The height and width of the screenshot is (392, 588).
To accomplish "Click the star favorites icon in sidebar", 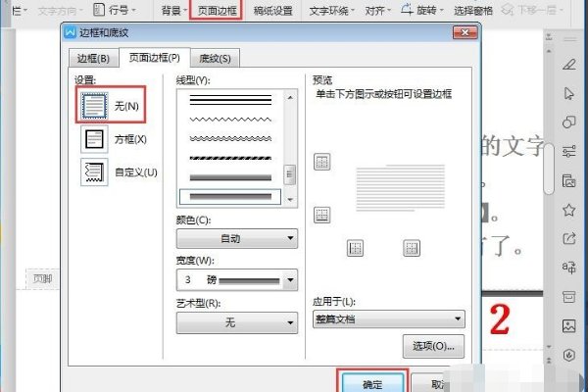I will pos(568,210).
